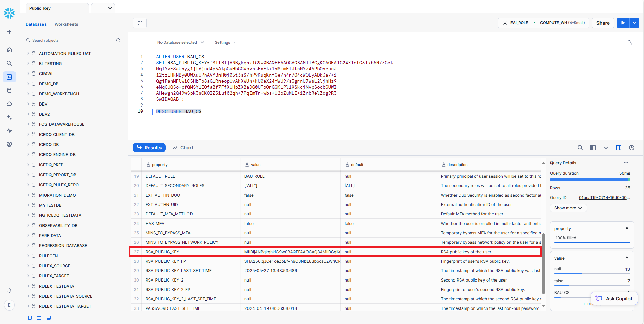Refresh the database object explorer
The height and width of the screenshot is (324, 644).
tap(118, 40)
